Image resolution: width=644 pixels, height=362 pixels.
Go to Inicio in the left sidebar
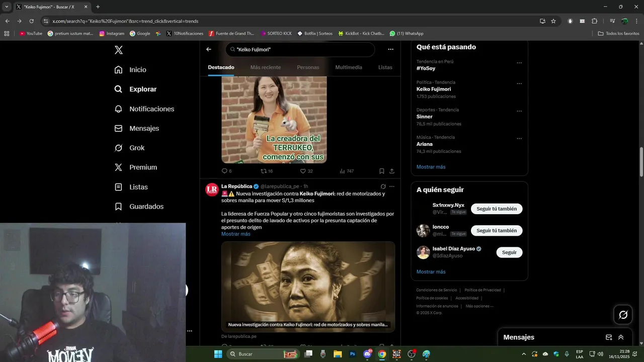click(x=130, y=70)
